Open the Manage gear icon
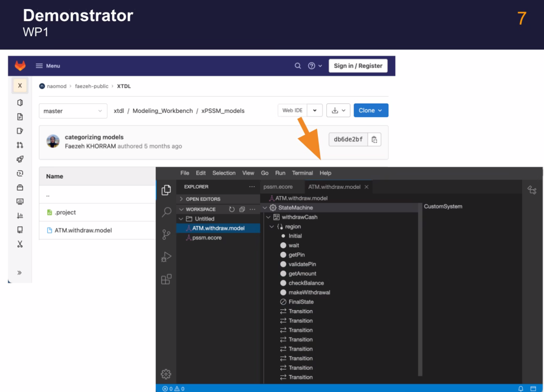This screenshot has width=544, height=392. pyautogui.click(x=166, y=374)
